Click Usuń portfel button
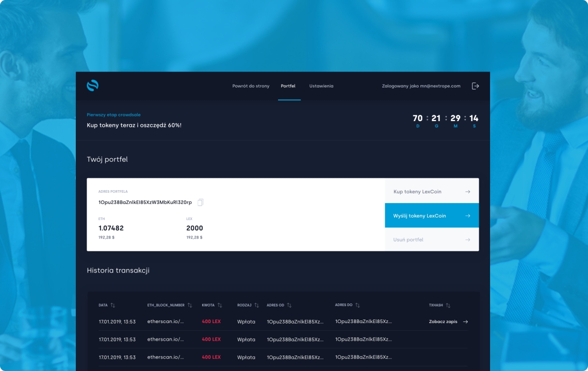 tap(432, 239)
